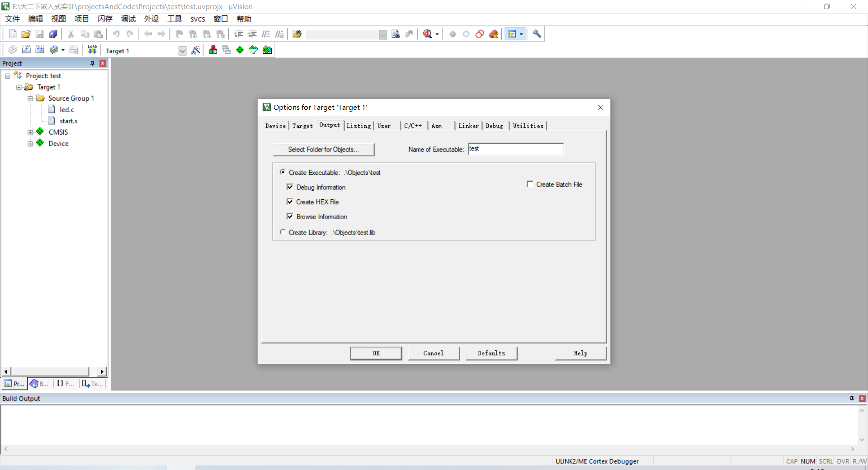The height and width of the screenshot is (470, 868).
Task: Open the Target 1 selection dropdown
Action: 182,51
